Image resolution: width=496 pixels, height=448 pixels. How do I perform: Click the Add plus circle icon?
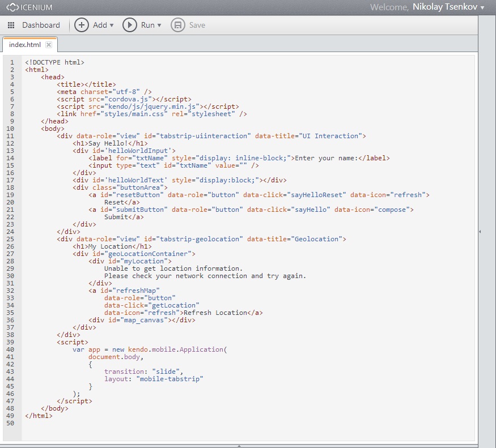click(x=82, y=25)
